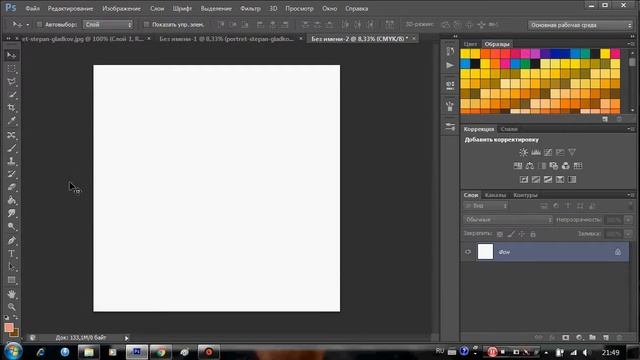The image size is (640, 360).
Task: Select the Zoom tool
Action: (x=11, y=307)
